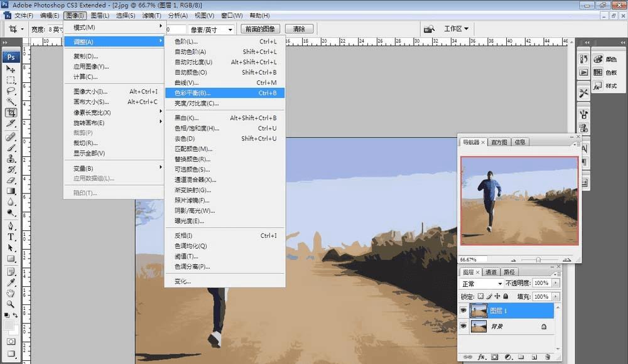Select the Move tool
The height and width of the screenshot is (364, 628).
11,69
